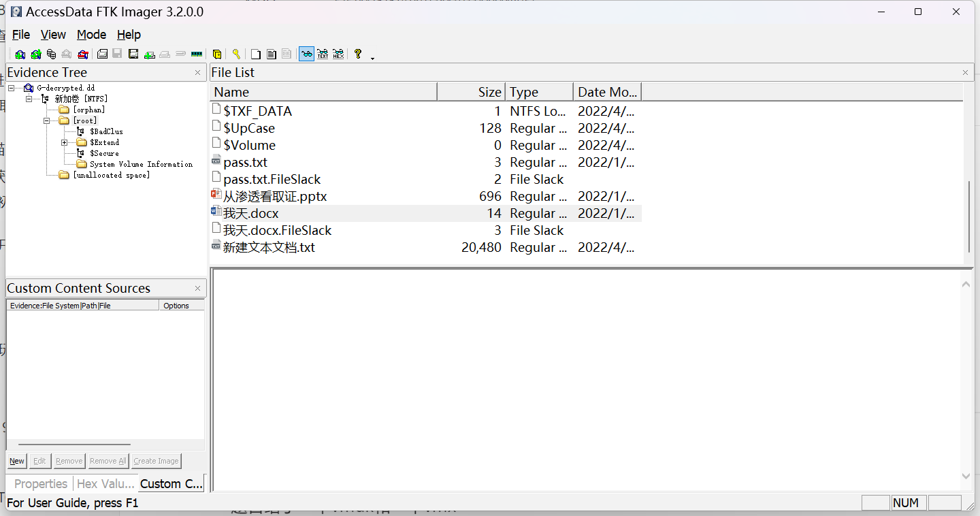Open the Image Mounting tool icon
The image size is (980, 516).
click(51, 54)
